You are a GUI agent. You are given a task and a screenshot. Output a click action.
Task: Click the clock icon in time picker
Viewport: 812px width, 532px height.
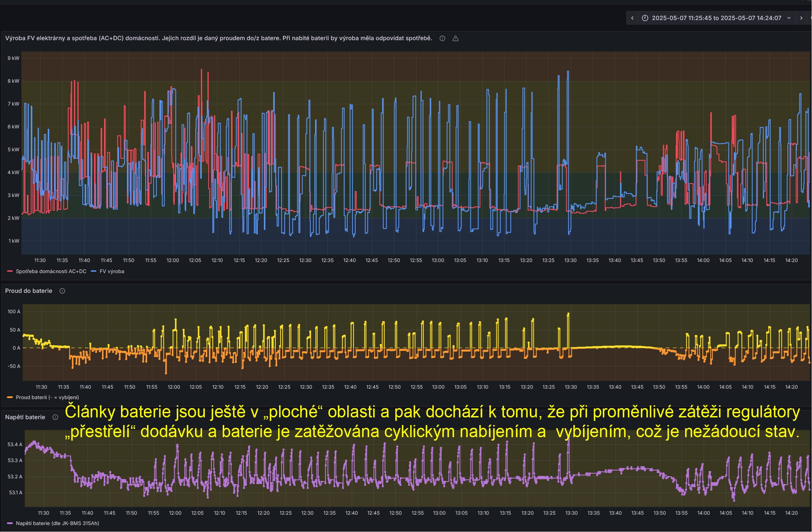645,18
